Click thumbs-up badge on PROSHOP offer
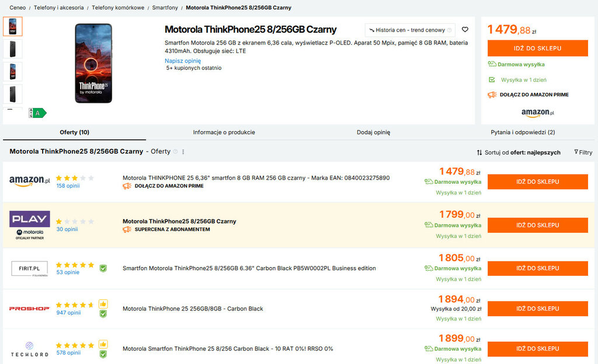 click(103, 304)
